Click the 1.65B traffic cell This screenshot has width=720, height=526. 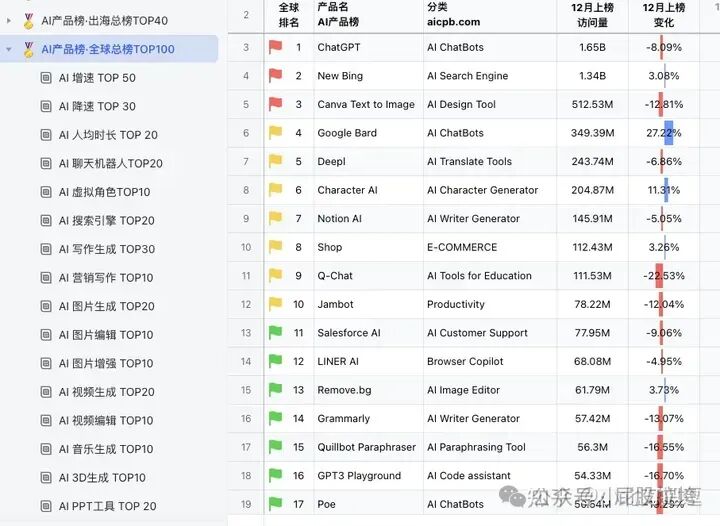click(x=592, y=47)
